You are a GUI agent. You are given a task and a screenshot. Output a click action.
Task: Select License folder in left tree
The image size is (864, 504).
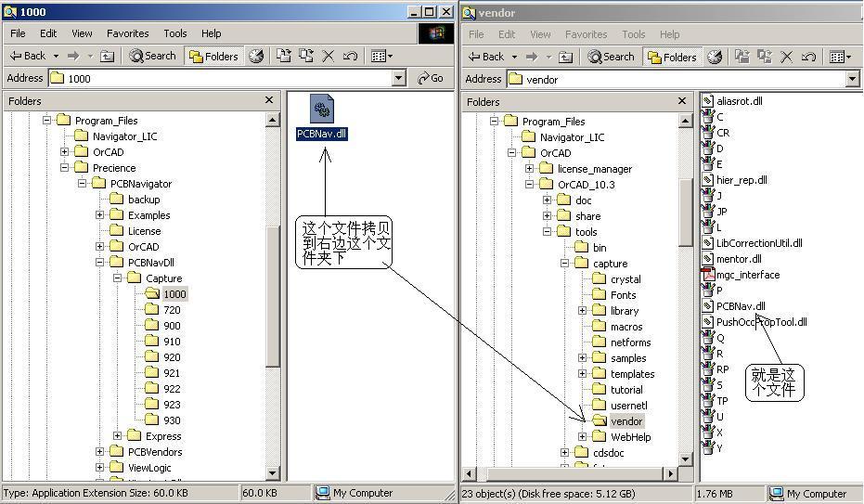[x=144, y=231]
